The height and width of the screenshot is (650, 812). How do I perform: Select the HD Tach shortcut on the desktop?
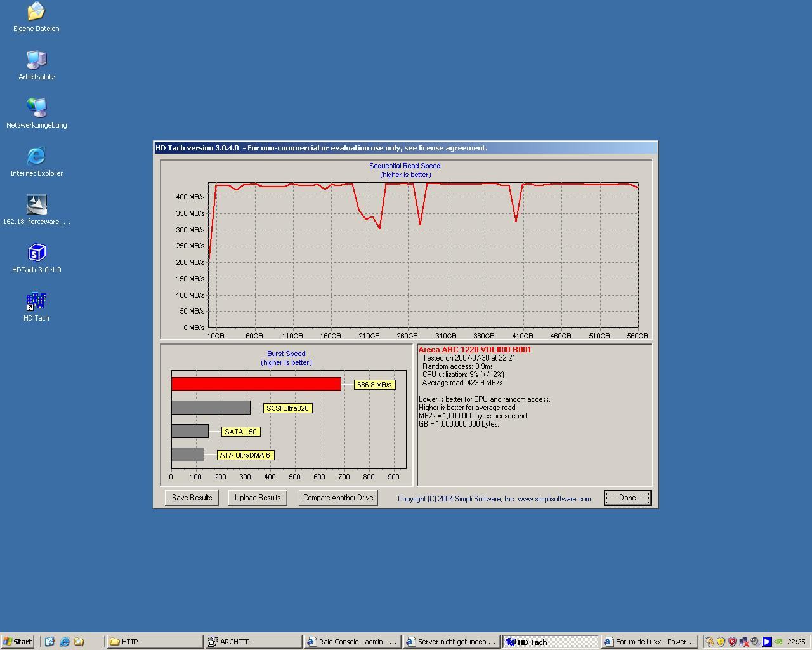point(36,307)
